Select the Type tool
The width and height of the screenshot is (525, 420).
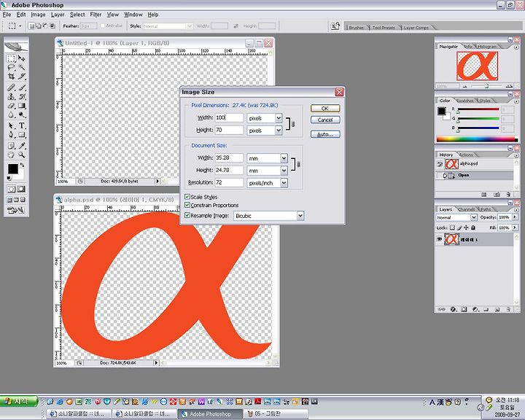pos(22,126)
